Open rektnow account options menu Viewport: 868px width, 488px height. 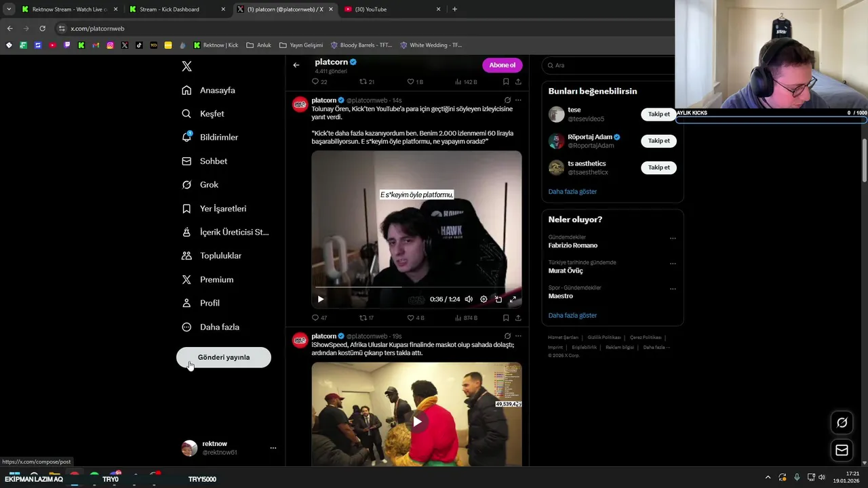tap(273, 448)
